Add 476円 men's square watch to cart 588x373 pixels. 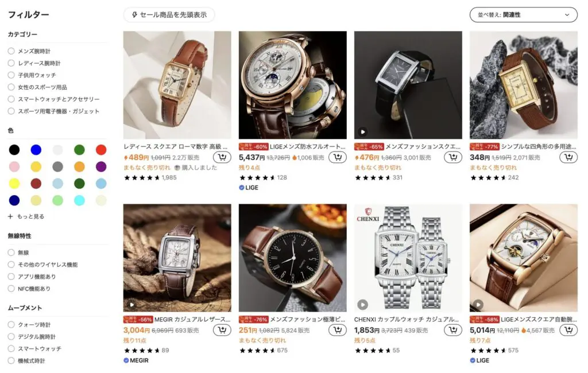tap(452, 157)
